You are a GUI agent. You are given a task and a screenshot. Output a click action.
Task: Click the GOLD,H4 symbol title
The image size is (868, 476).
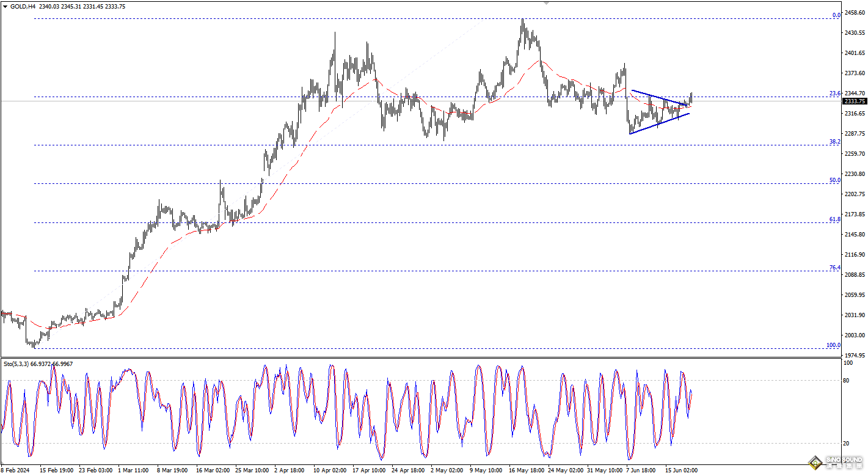tap(22, 5)
